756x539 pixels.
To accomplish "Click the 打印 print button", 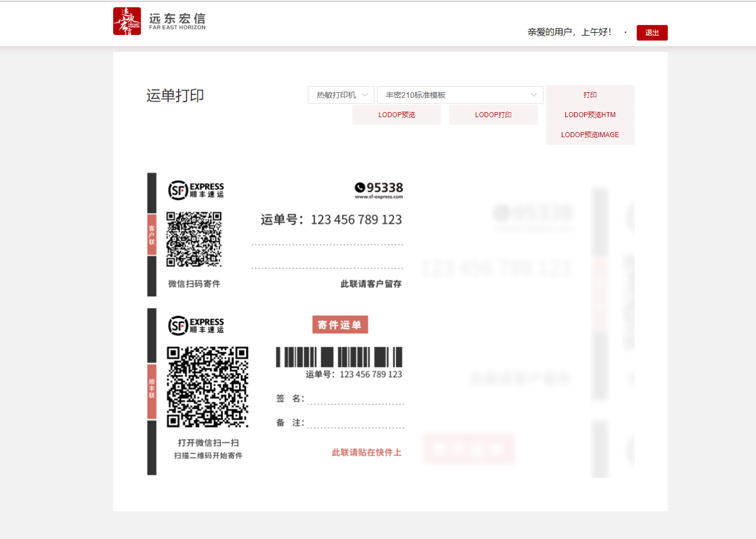I will pyautogui.click(x=590, y=95).
